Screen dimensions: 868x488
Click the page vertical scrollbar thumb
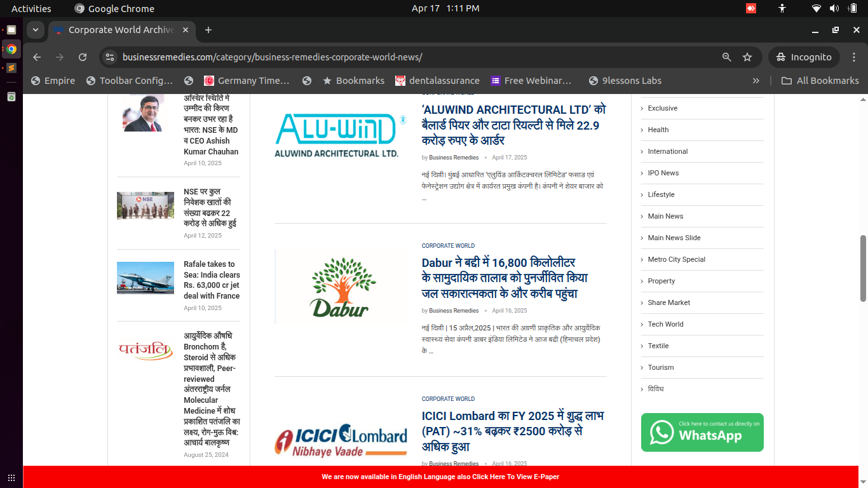click(863, 268)
